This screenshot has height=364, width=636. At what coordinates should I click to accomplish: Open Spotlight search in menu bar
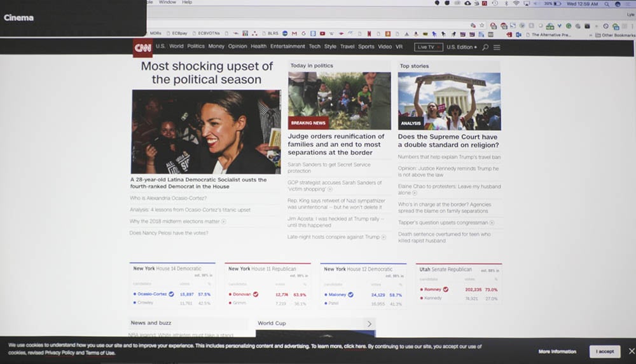pos(607,4)
